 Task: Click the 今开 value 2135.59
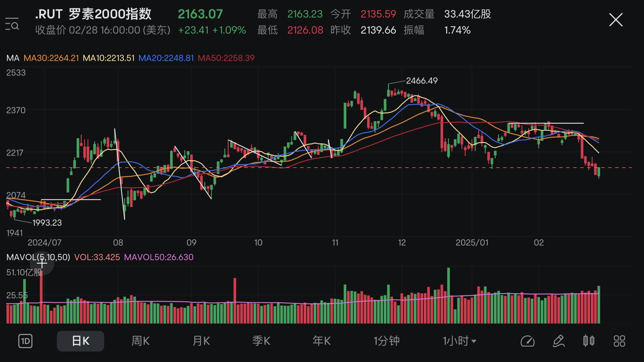pos(378,14)
